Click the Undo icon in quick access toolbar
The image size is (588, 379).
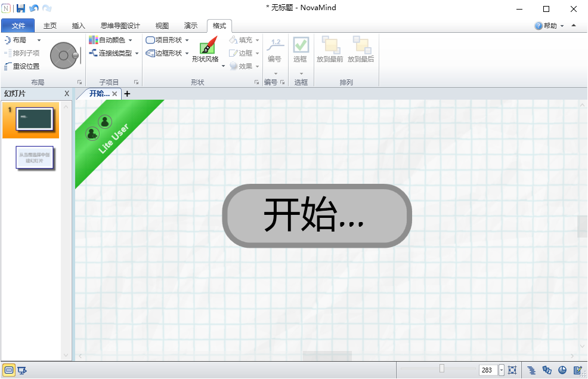pyautogui.click(x=33, y=8)
